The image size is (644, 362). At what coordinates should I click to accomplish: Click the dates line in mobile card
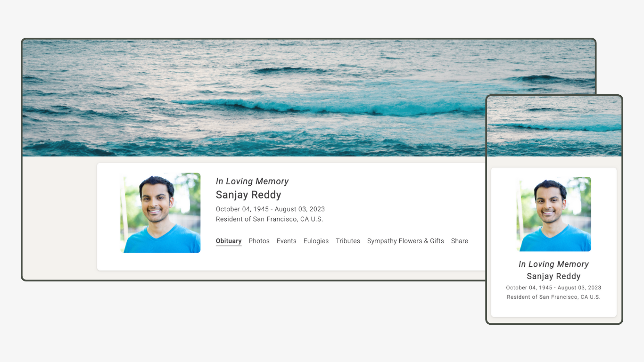tap(553, 288)
